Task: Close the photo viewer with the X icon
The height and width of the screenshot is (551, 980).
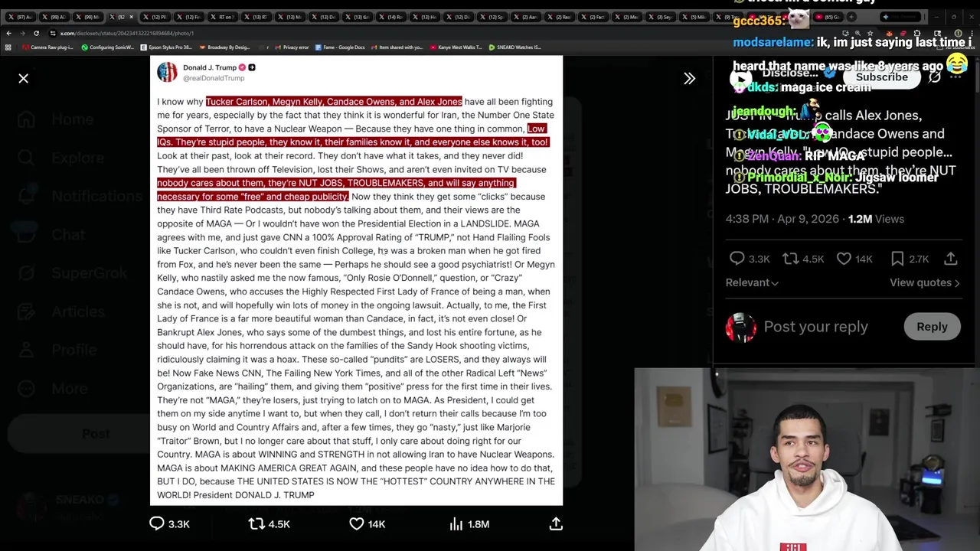Action: (24, 78)
